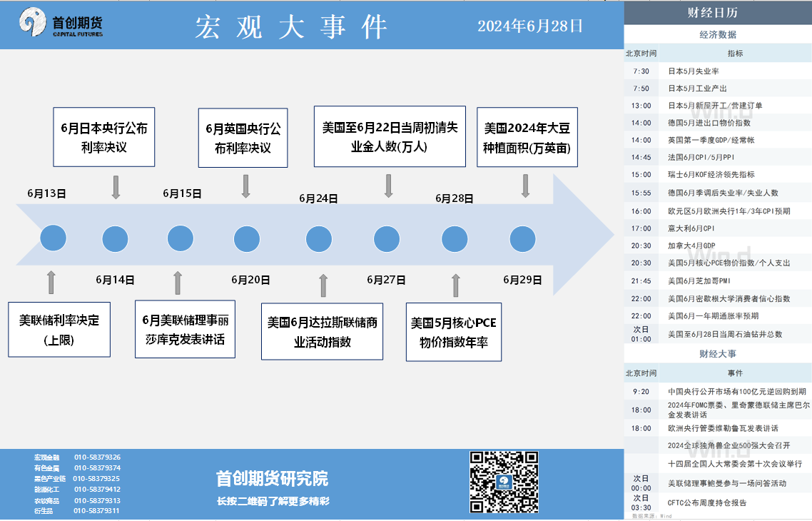Click the 首创期货研究院 footer title

pyautogui.click(x=273, y=478)
